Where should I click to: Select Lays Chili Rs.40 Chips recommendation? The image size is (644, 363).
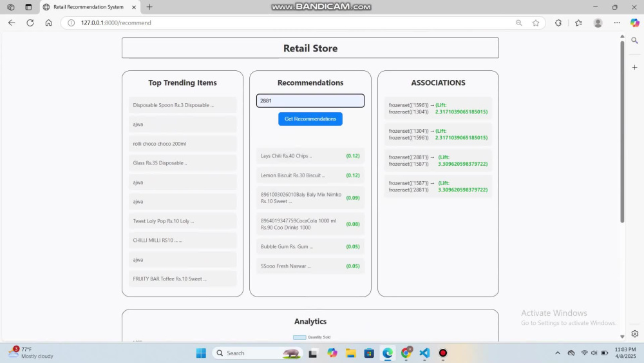(x=310, y=156)
